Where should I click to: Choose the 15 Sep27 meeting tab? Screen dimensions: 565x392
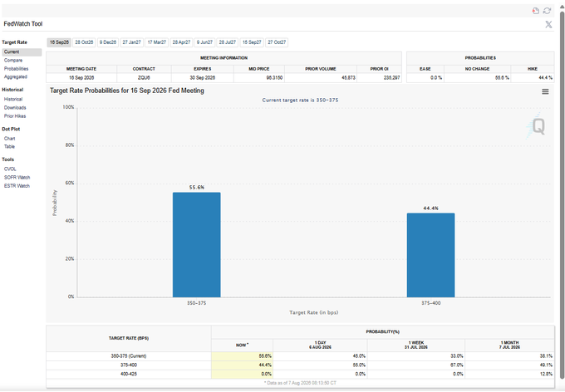coord(252,42)
